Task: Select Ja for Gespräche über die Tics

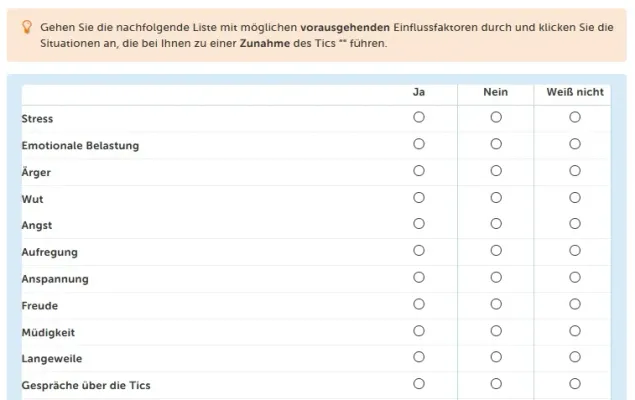Action: (x=419, y=383)
